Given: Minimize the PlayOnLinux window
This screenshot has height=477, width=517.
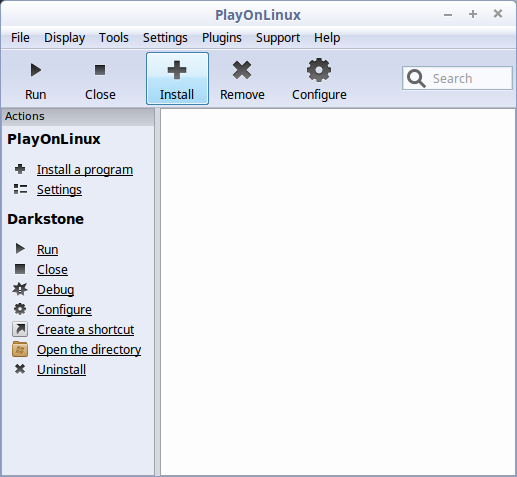Looking at the screenshot, I should point(448,15).
